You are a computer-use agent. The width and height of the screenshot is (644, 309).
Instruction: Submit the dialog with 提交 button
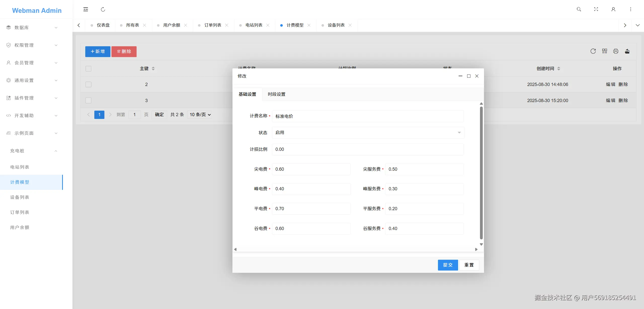coord(448,265)
